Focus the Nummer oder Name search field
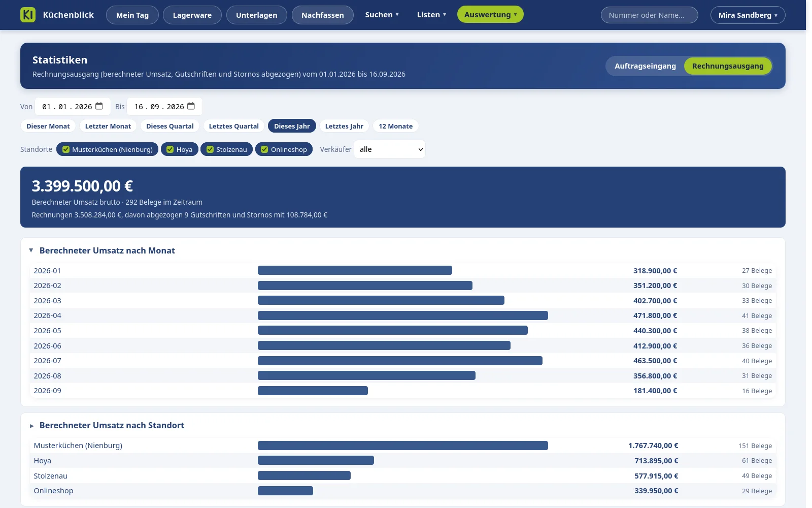Viewport: 812px width, 508px height. 649,15
